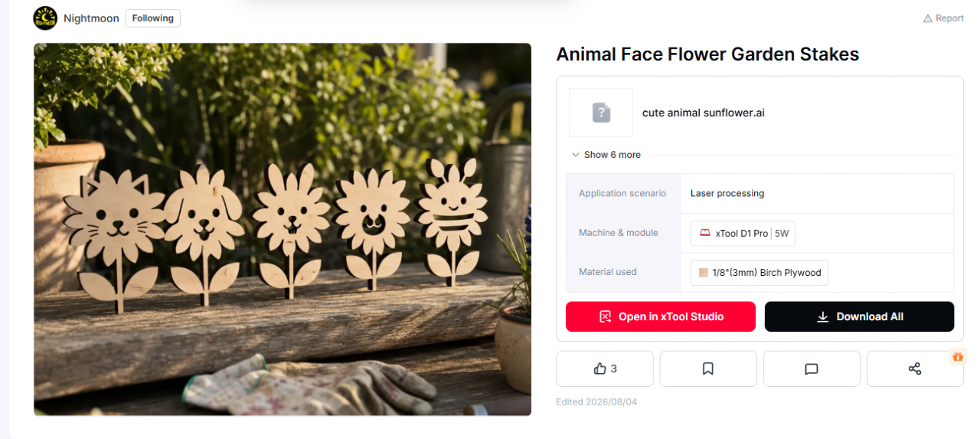Share the project with share icon
The height and width of the screenshot is (439, 980).
point(915,369)
